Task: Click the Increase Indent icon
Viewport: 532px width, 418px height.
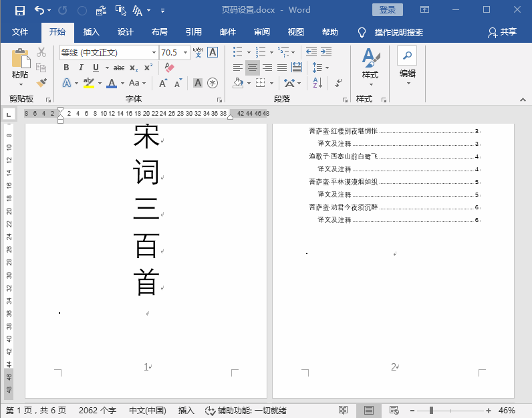Action: [326, 52]
